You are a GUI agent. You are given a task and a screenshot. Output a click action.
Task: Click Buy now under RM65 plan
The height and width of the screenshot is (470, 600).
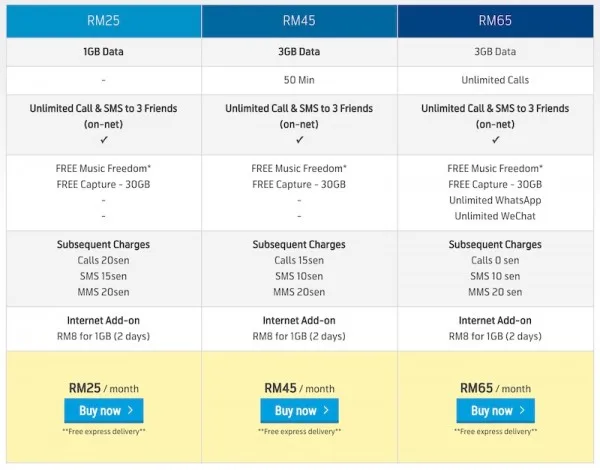(496, 411)
